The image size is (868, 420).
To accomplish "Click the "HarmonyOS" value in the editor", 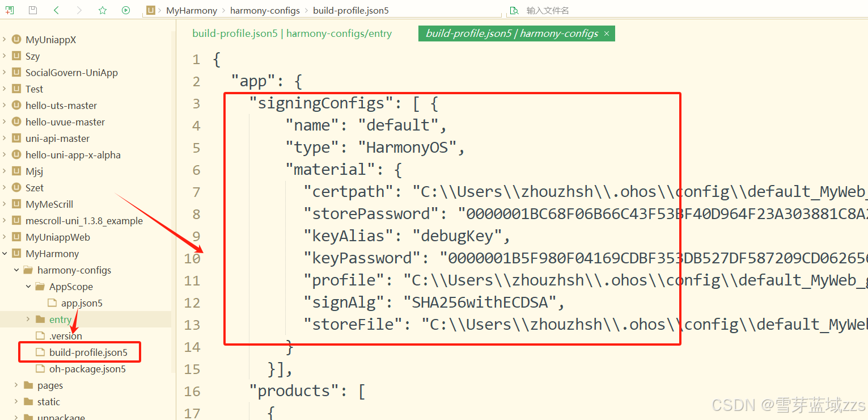I will pos(407,148).
